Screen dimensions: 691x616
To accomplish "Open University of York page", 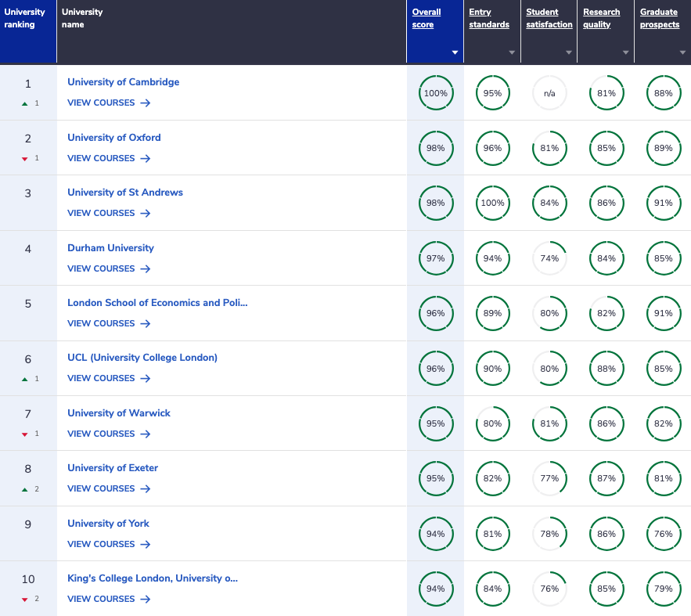I will coord(109,524).
